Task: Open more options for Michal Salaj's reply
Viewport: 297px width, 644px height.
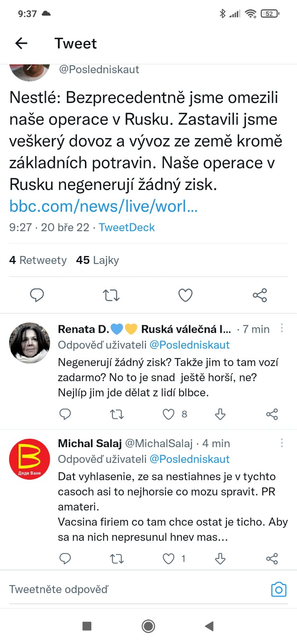Action: point(282,443)
